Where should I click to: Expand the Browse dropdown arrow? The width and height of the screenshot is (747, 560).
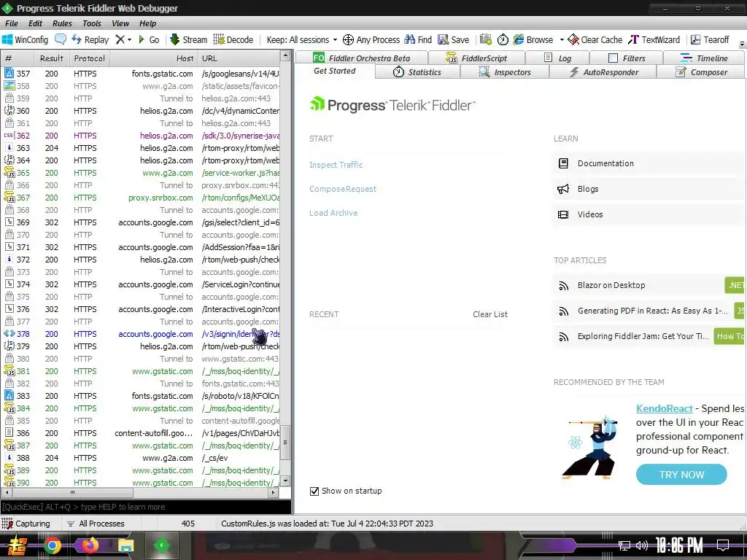pos(562,39)
